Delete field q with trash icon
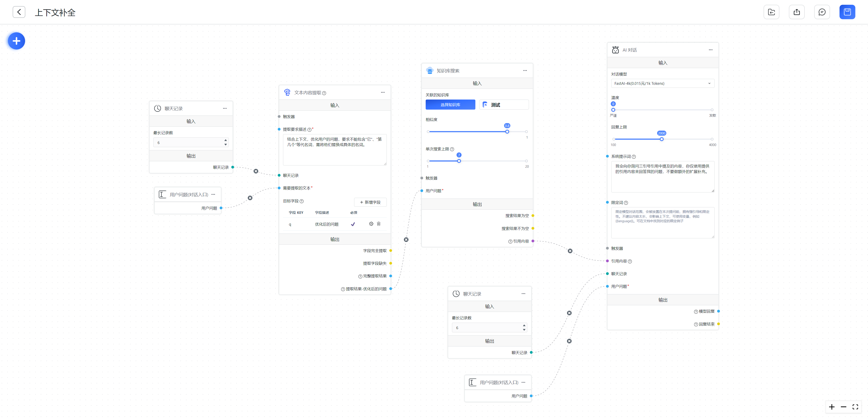 378,224
